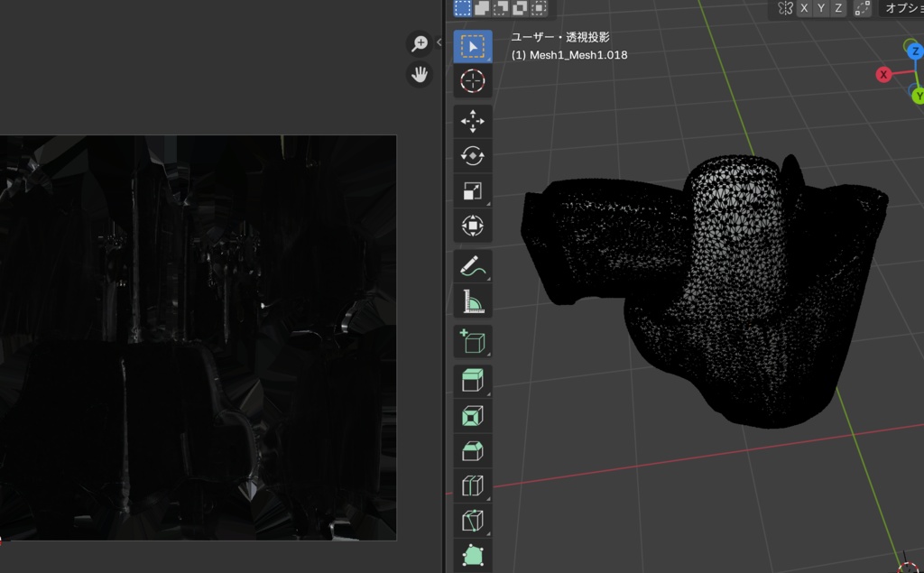Screen dimensions: 924x573
Task: Select the Inset Faces tool
Action: [x=472, y=416]
